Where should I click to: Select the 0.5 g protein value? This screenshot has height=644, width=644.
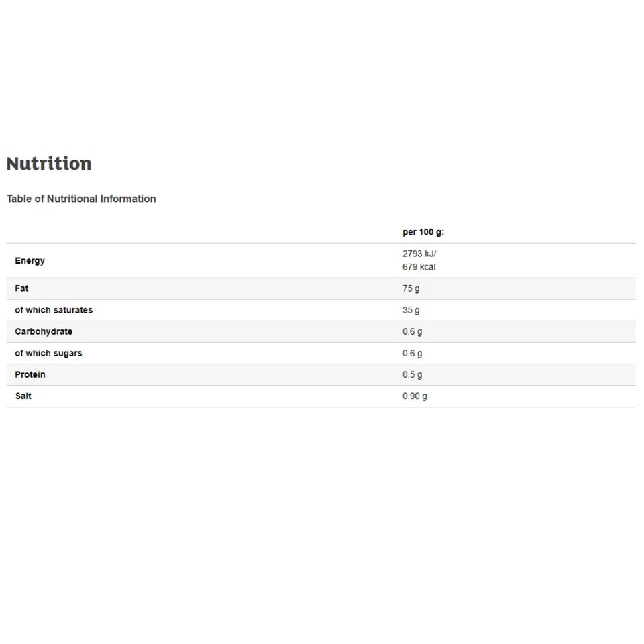click(x=413, y=374)
